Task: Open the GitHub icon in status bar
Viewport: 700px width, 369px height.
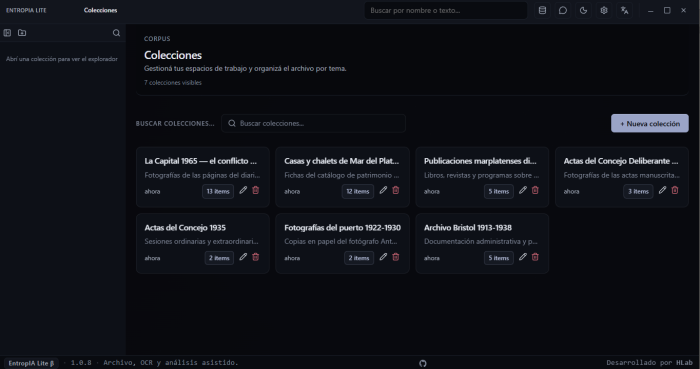Action: coord(422,363)
